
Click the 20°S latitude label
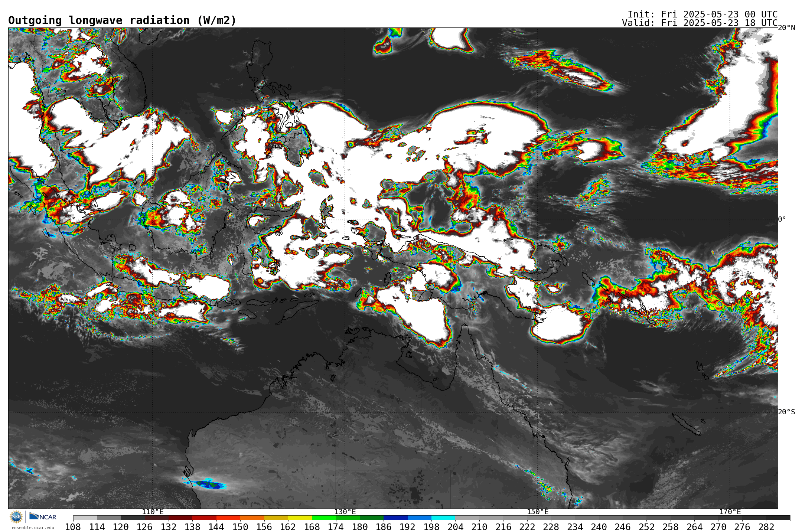coord(786,412)
